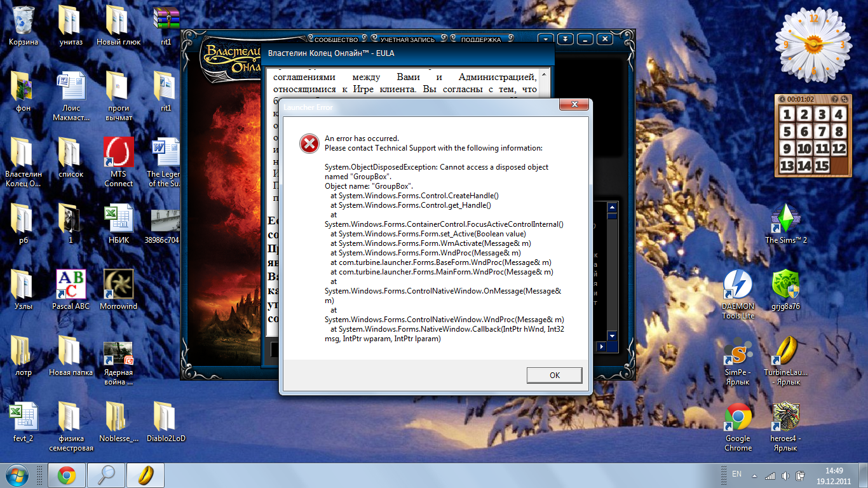Click the 12 tile in the puzzle gadget
Image resolution: width=868 pixels, height=488 pixels.
[x=839, y=149]
